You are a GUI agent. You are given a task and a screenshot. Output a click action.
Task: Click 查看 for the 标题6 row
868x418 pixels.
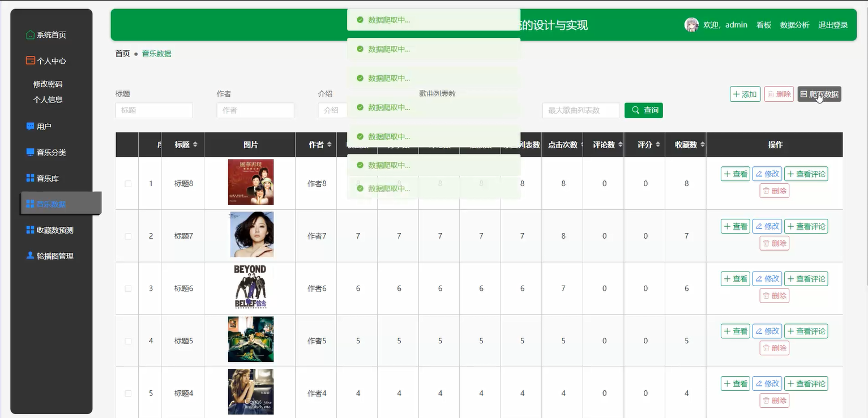(736, 279)
